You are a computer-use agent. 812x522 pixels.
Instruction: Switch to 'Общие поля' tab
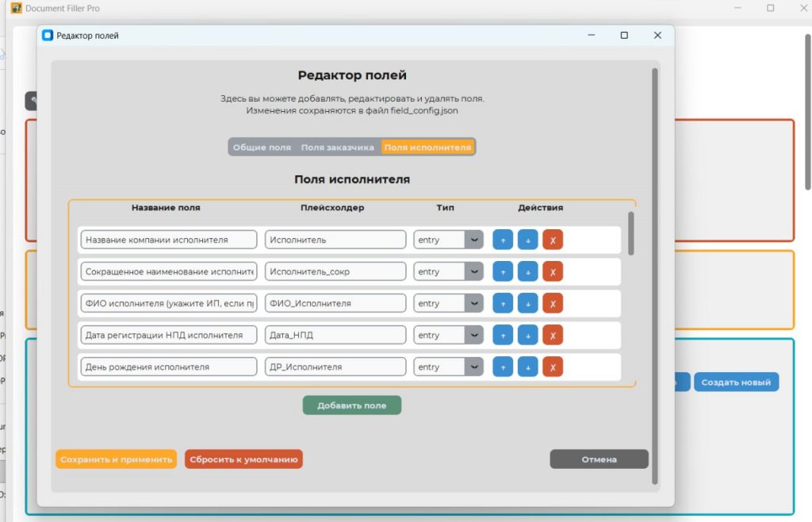tap(262, 148)
